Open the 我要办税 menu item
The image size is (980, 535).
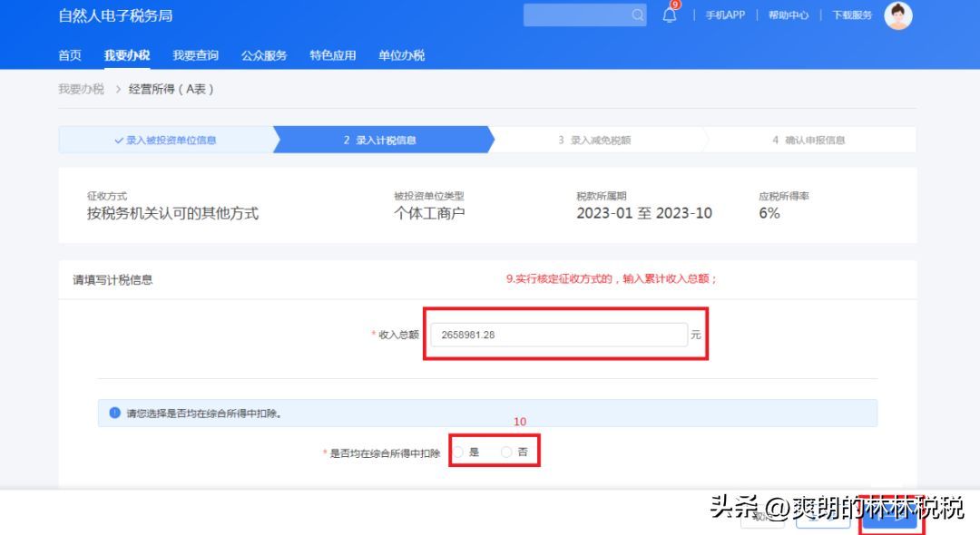coord(127,55)
